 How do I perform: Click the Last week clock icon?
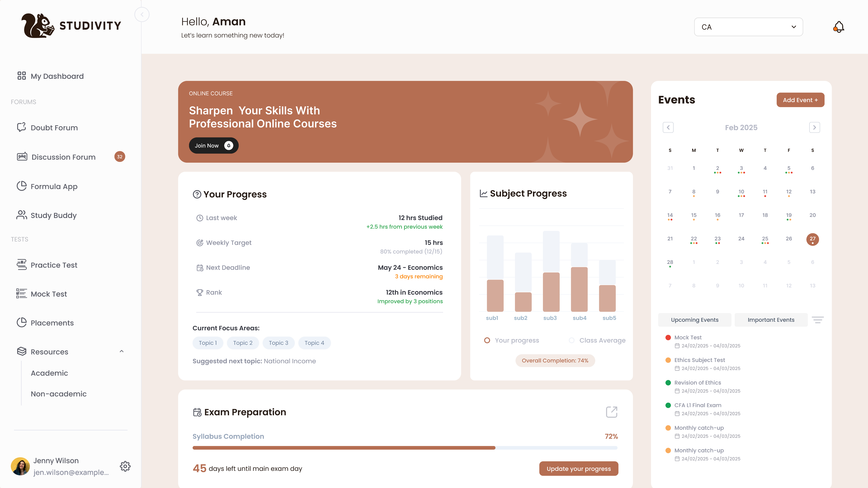coord(200,218)
